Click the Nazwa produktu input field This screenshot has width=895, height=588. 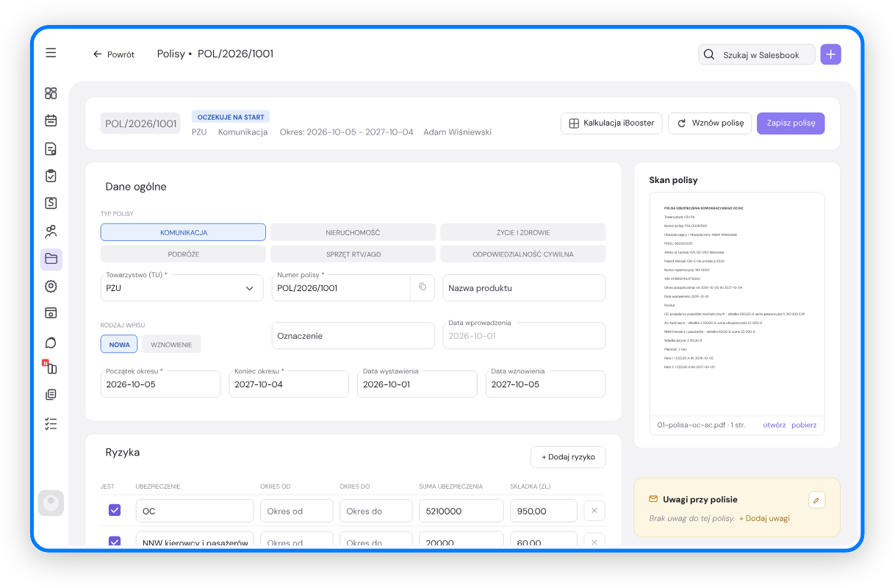tap(524, 287)
